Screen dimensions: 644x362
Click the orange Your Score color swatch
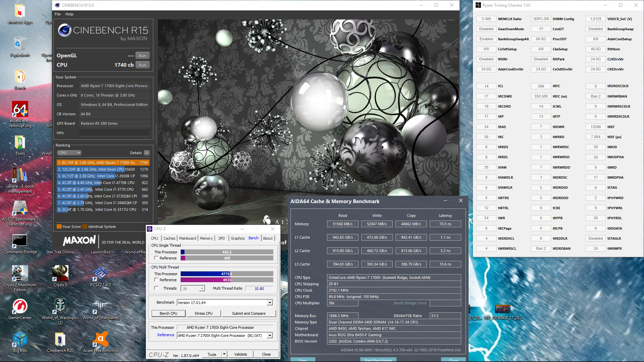(x=59, y=227)
